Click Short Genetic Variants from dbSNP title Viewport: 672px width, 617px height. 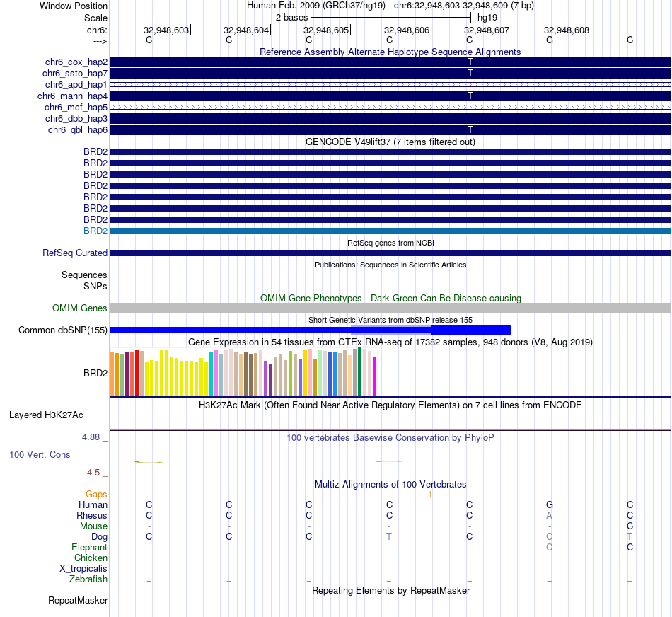[390, 320]
